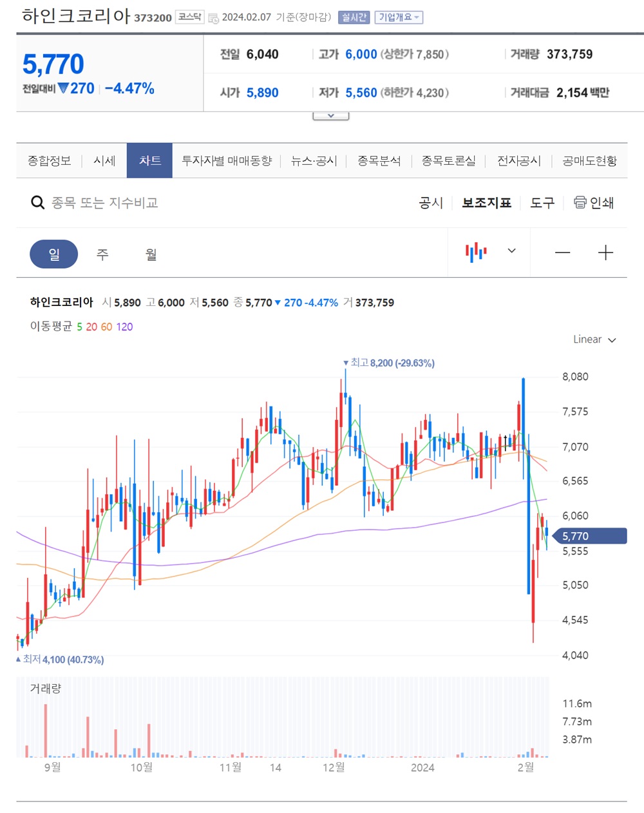Open the 도구 tools menu
644x813 pixels.
coord(542,202)
